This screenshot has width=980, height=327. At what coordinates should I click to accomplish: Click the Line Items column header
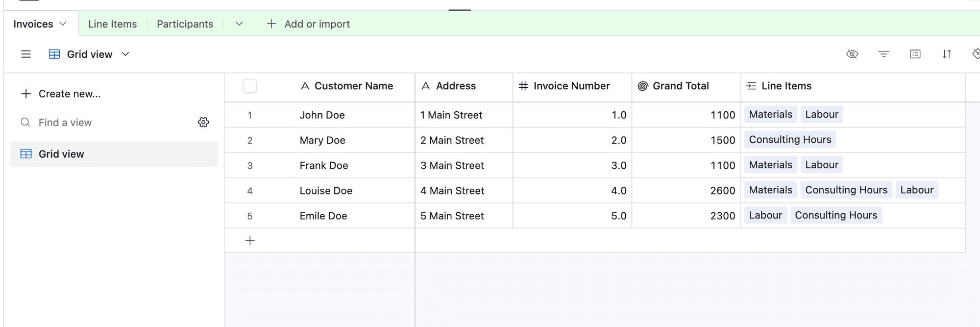tap(853, 86)
